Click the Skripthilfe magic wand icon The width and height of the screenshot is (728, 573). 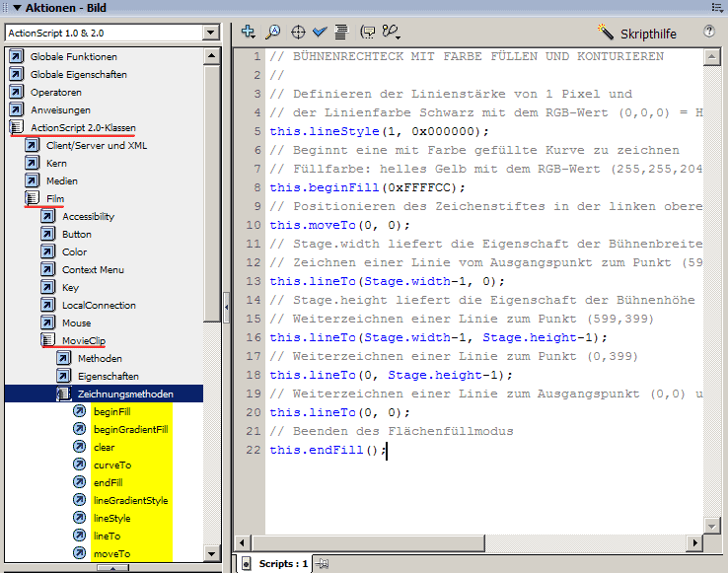605,32
